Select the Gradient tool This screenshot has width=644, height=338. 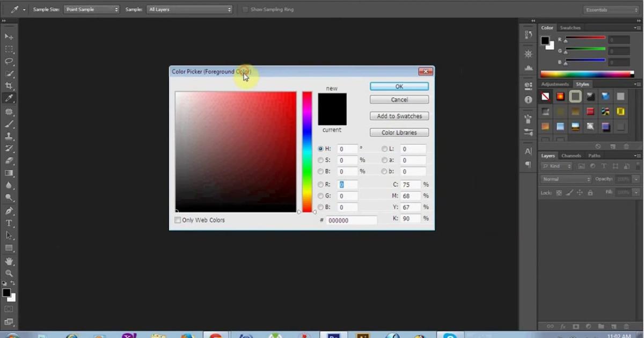[x=9, y=173]
